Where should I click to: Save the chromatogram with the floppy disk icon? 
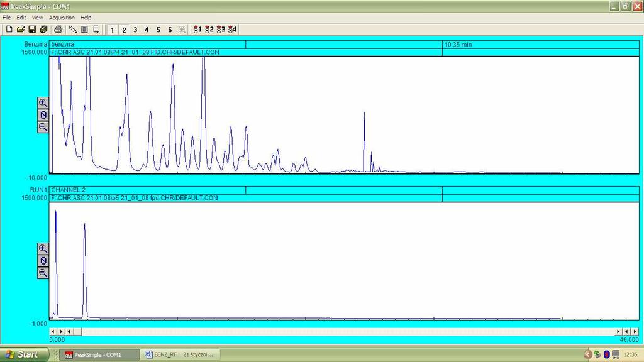coord(32,29)
